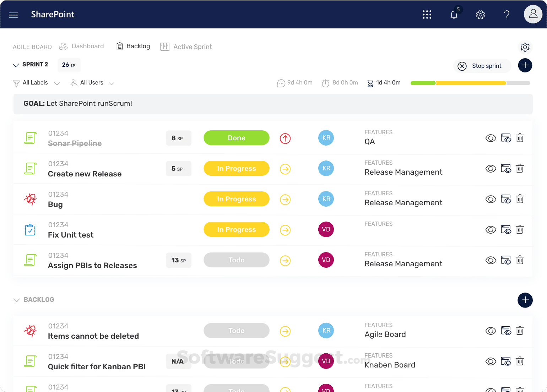Click the 13 SP badge on Assign PBIs
547x392 pixels.
pos(179,260)
